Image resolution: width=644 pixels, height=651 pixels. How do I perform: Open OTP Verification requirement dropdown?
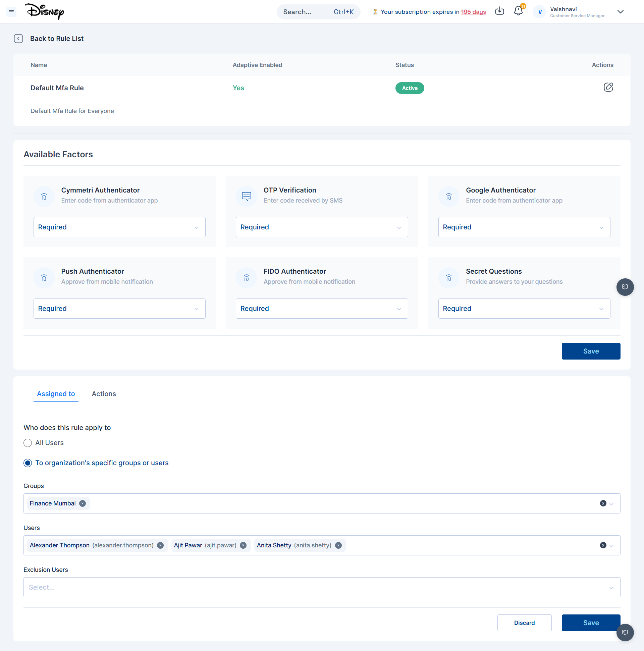click(321, 227)
